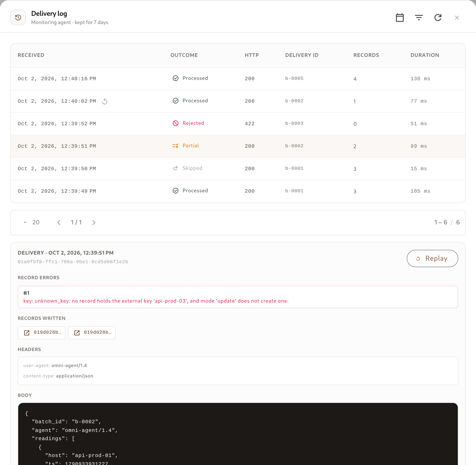476x465 pixels.
Task: Replay the selected delivery
Action: point(432,258)
